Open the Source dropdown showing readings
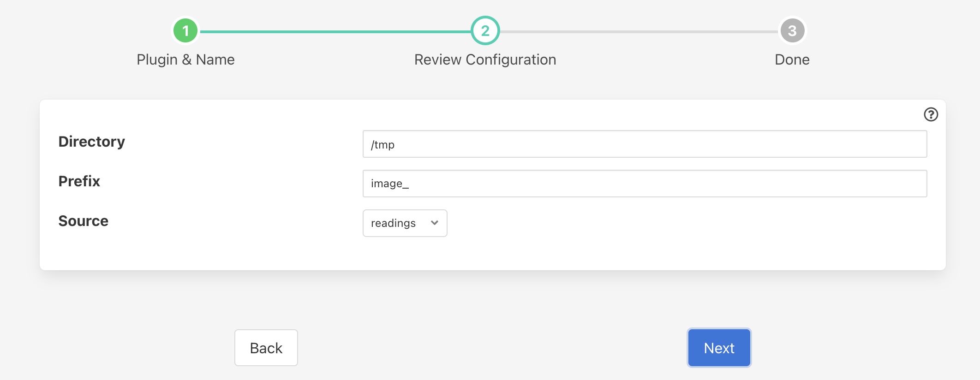980x380 pixels. (x=404, y=223)
